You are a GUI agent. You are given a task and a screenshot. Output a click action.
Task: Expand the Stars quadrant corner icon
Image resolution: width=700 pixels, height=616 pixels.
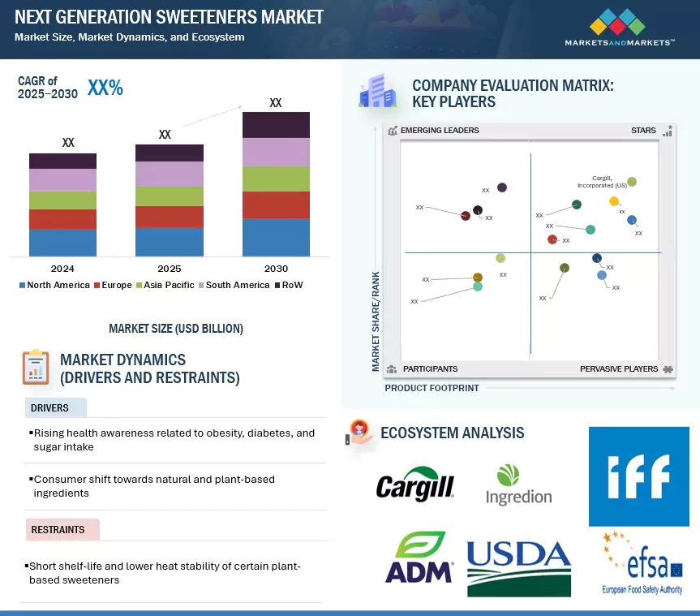coord(668,130)
